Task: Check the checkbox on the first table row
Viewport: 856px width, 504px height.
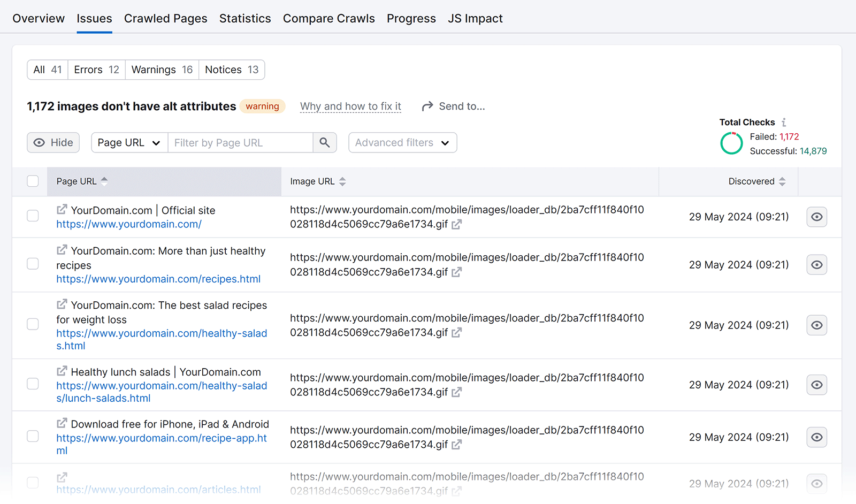Action: click(33, 216)
